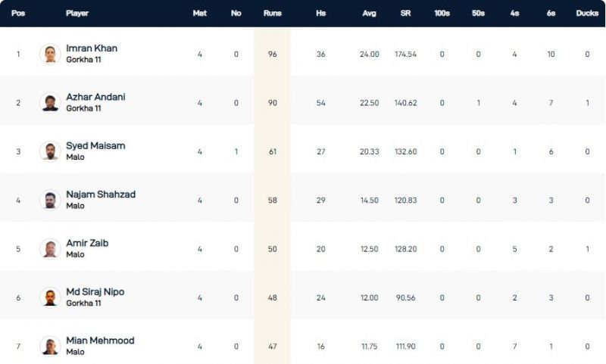Screen dimensions: 606x364
Task: Open Syed Maisam player name link
Action: coord(95,145)
